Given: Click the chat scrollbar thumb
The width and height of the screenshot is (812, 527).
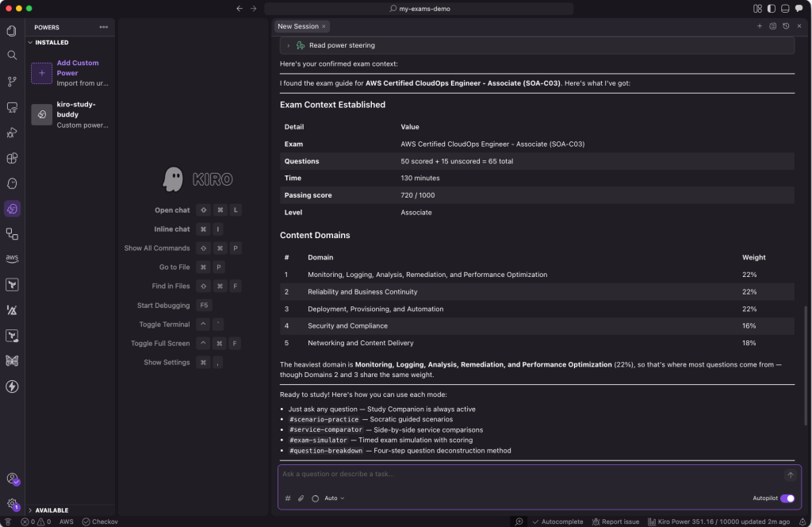Looking at the screenshot, I should (x=806, y=365).
